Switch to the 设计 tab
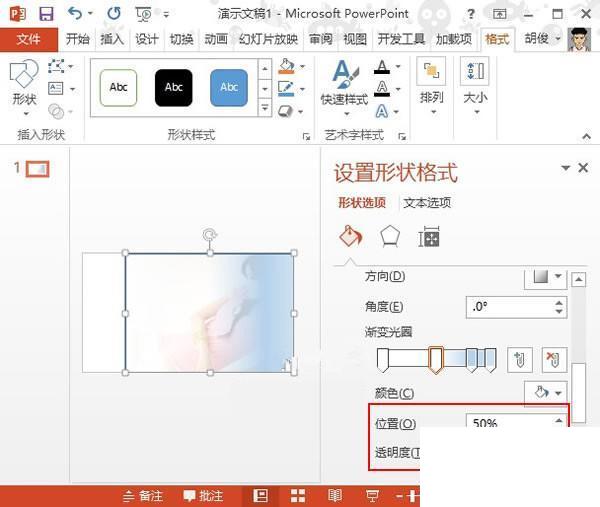This screenshot has width=600, height=507. coord(147,39)
